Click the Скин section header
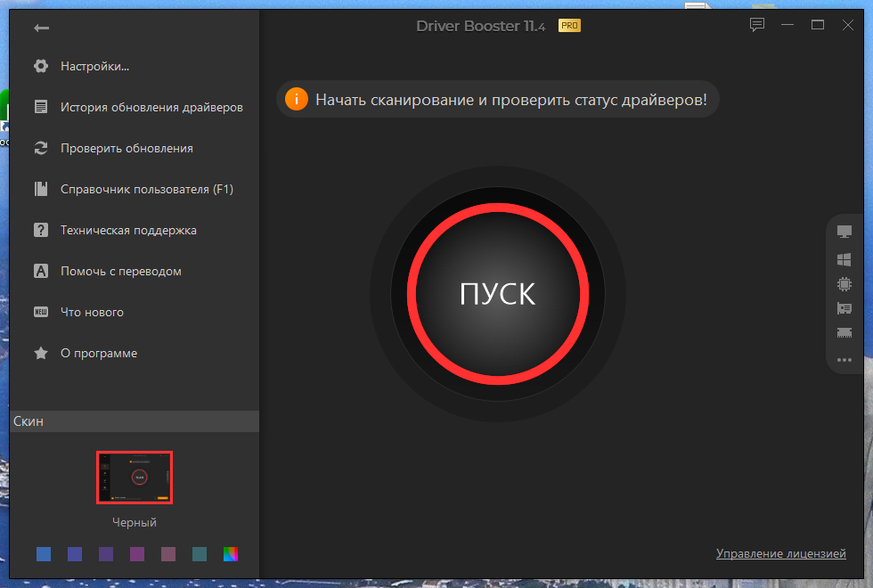Viewport: 873px width, 588px height. [x=135, y=421]
